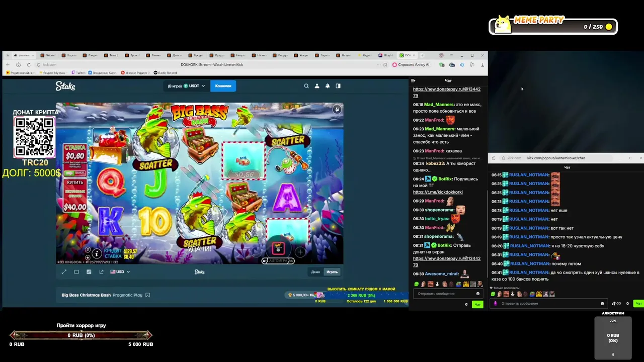Send message with stream Чат button

click(477, 304)
